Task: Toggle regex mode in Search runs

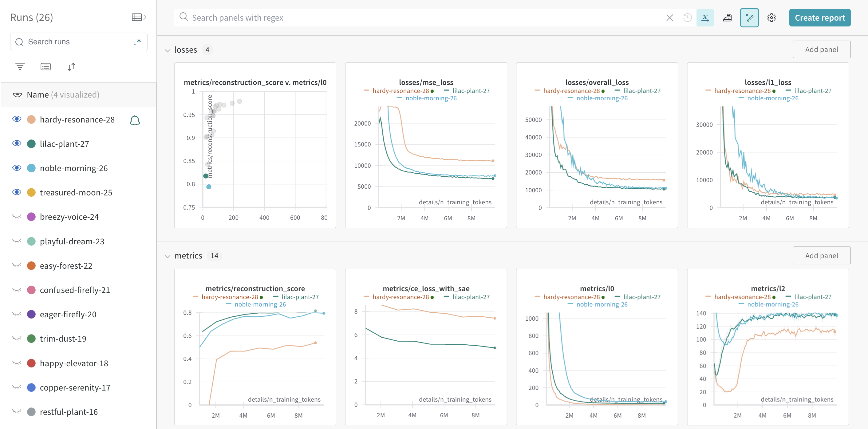Action: tap(137, 42)
